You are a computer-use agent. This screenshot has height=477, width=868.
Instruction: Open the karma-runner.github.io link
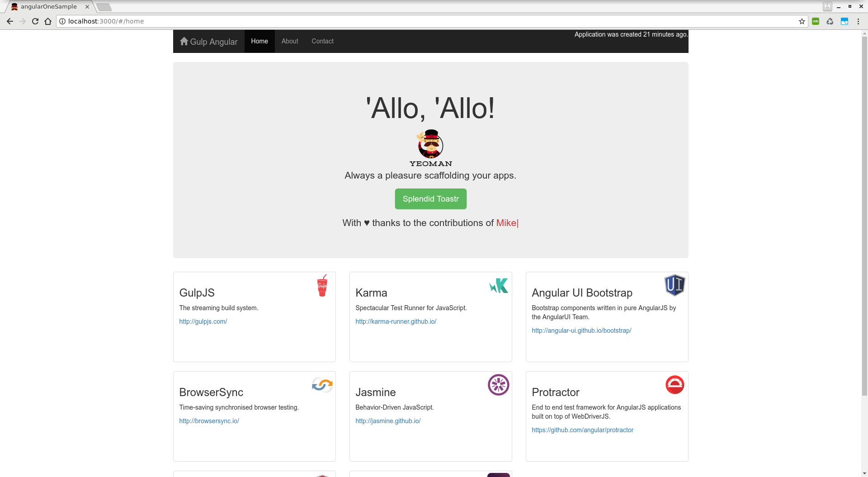tap(396, 321)
